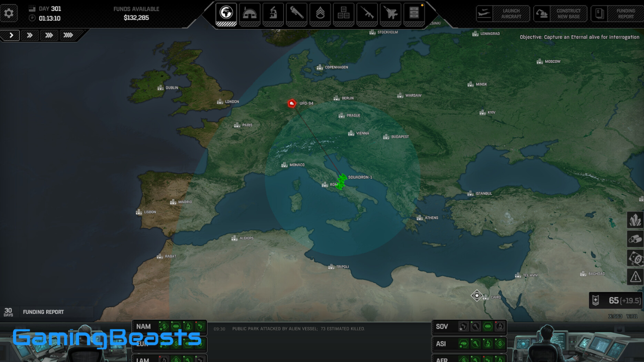Click the Tripoli city icon

(x=332, y=266)
